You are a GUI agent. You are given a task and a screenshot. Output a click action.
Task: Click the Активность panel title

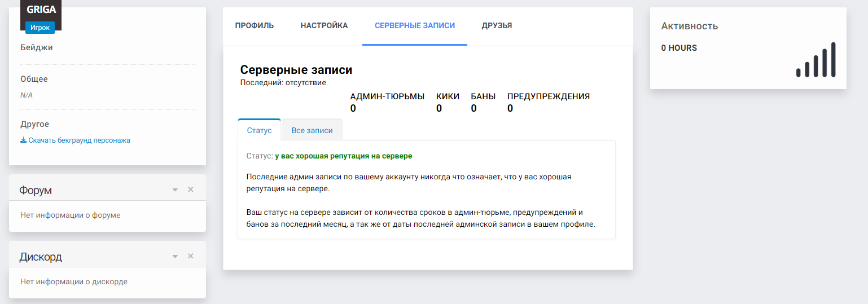click(690, 26)
